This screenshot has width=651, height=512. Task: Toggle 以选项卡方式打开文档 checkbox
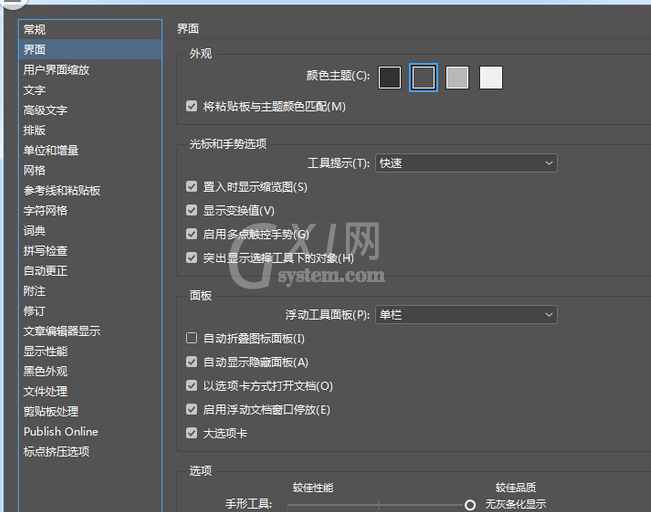click(191, 386)
